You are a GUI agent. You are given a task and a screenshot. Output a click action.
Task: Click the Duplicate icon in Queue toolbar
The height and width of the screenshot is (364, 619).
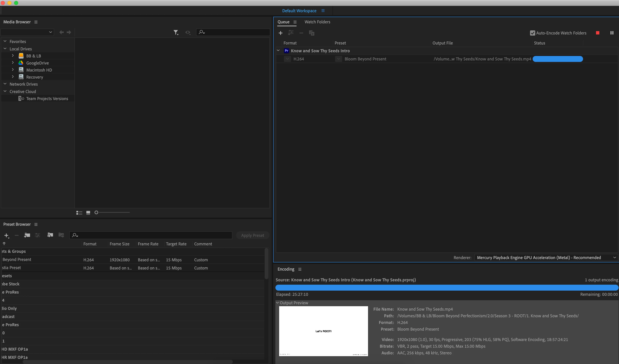pos(312,33)
